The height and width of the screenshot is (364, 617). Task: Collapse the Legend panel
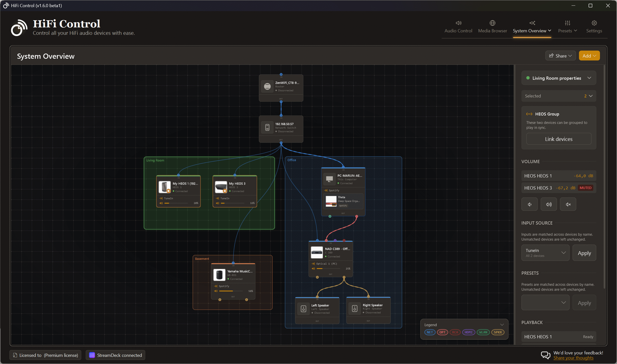click(502, 325)
